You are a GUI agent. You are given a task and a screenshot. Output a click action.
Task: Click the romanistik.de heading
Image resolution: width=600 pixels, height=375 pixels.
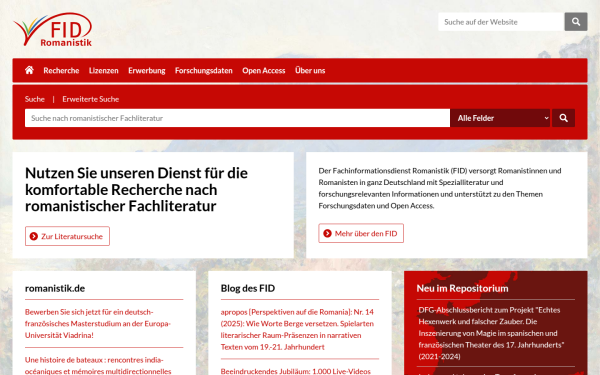(x=55, y=288)
